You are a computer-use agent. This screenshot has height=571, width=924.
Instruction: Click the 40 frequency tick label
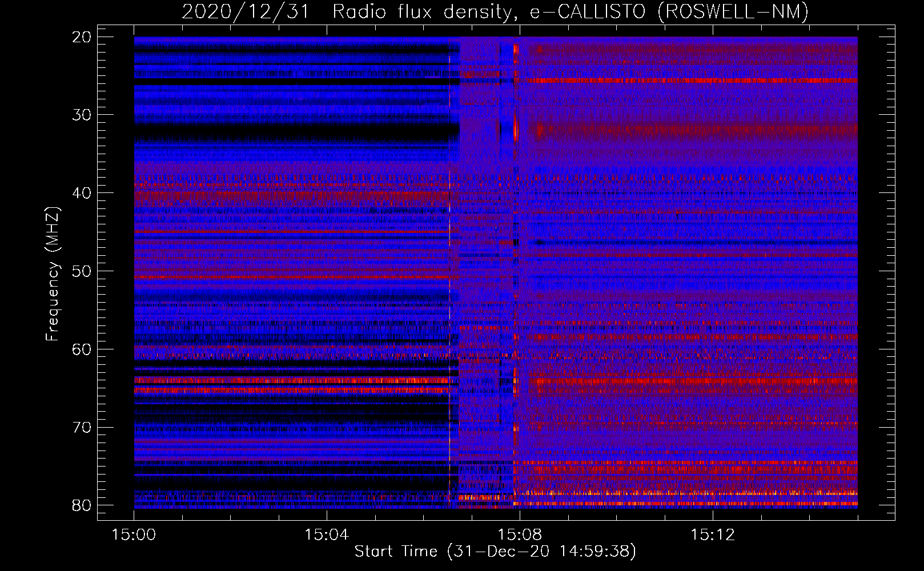[x=82, y=193]
